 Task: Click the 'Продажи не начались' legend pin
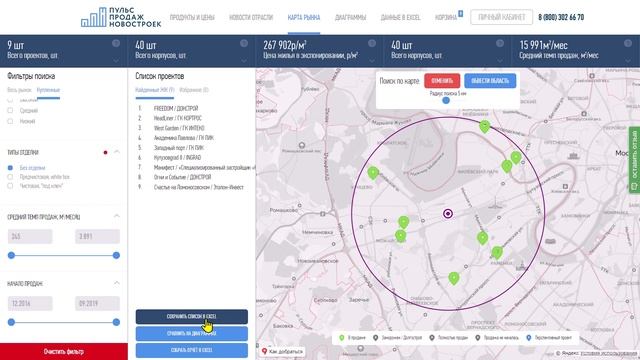pos(478,338)
